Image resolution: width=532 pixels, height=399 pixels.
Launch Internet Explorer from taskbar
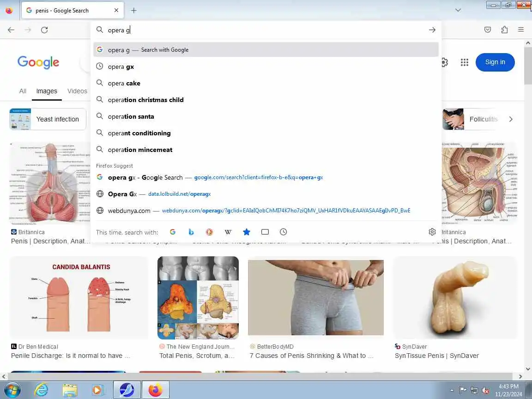tap(41, 390)
